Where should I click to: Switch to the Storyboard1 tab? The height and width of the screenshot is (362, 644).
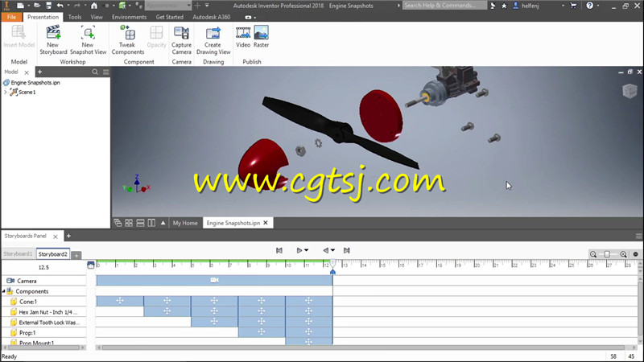click(18, 254)
